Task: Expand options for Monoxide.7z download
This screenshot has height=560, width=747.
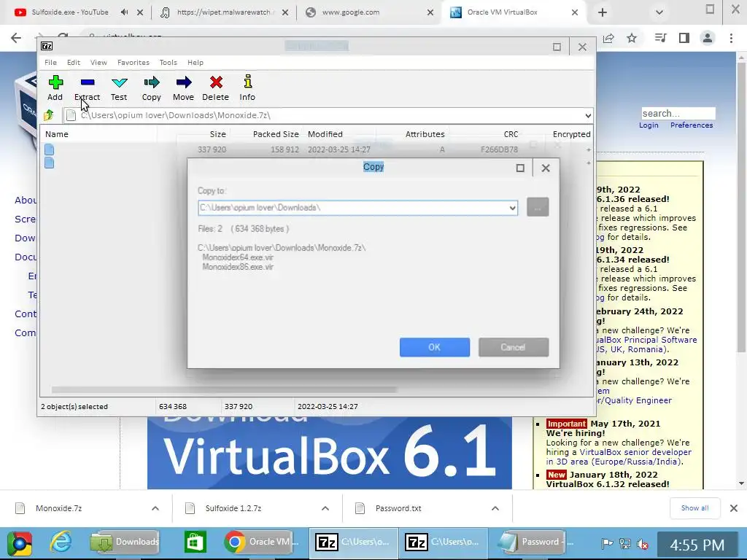Action: pos(155,508)
